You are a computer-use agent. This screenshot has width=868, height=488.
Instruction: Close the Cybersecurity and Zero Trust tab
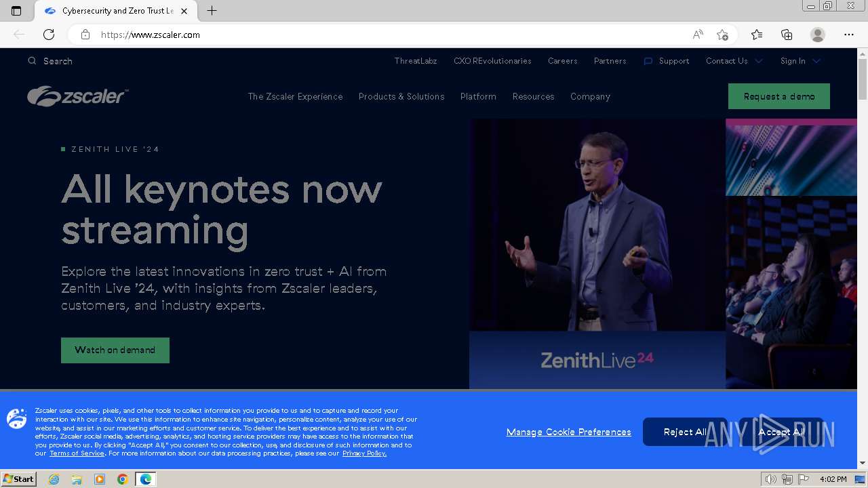coord(184,11)
